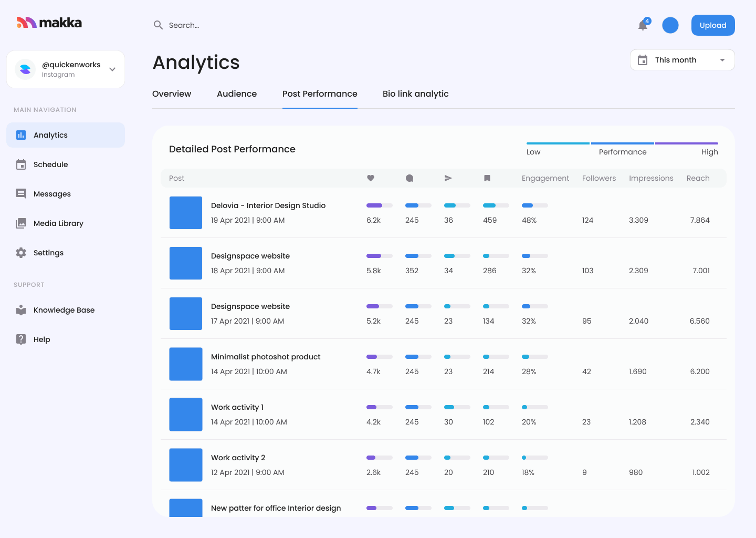The width and height of the screenshot is (756, 538).
Task: Sort by the comments bubble column icon
Action: point(409,178)
